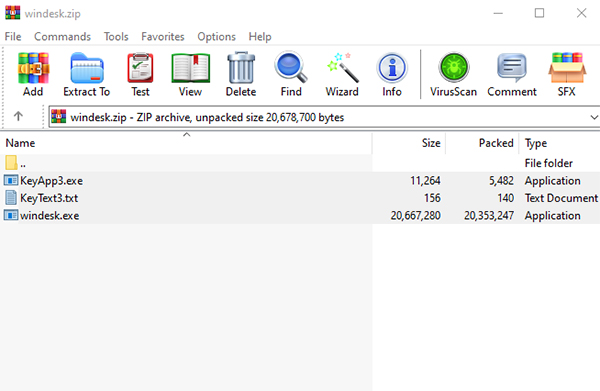The width and height of the screenshot is (600, 391).
Task: Minimize the windesk.zip window
Action: (x=498, y=13)
